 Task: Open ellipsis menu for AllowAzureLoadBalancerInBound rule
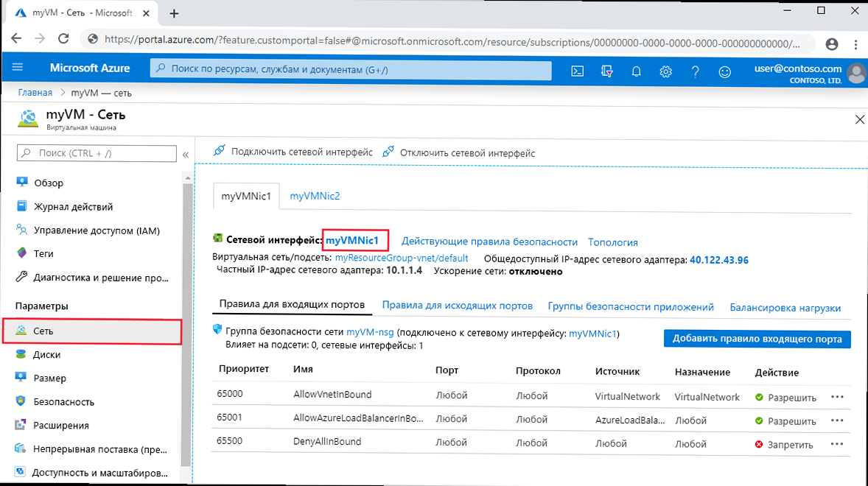pyautogui.click(x=836, y=420)
